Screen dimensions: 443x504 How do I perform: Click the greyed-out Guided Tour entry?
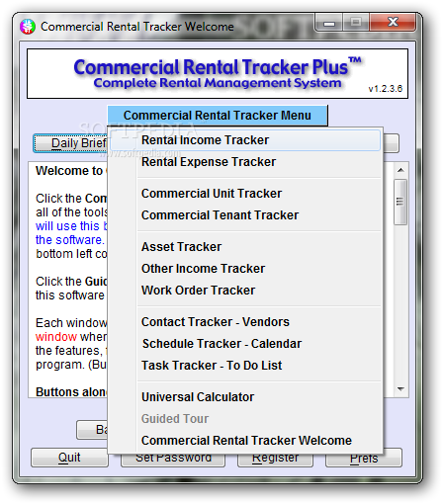point(245,419)
